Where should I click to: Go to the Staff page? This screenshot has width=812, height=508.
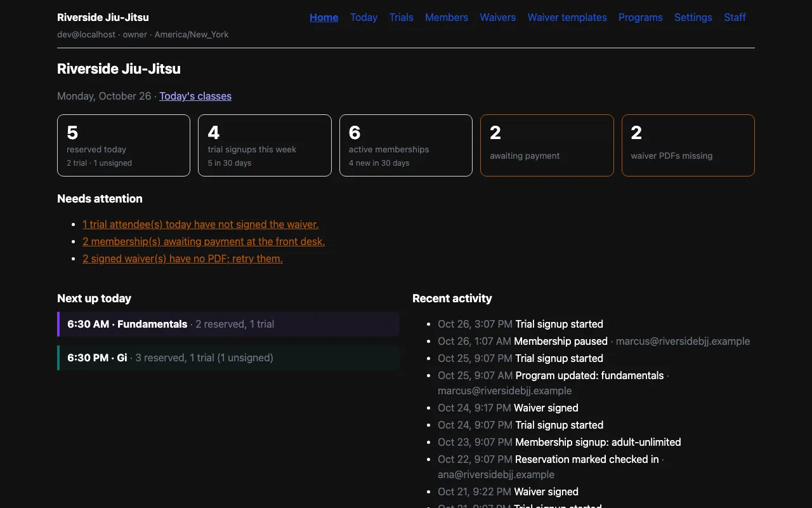point(735,17)
